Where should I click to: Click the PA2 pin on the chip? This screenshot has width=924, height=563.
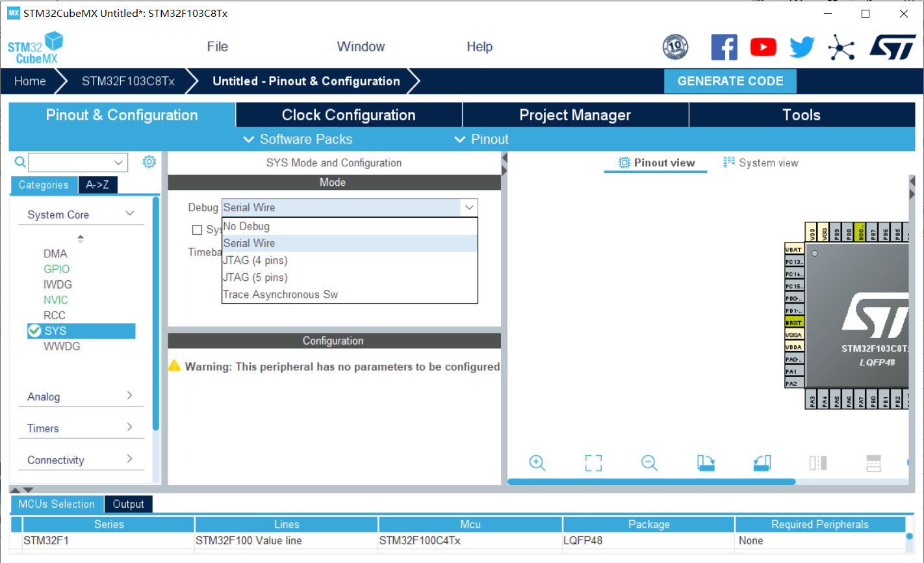tap(794, 384)
